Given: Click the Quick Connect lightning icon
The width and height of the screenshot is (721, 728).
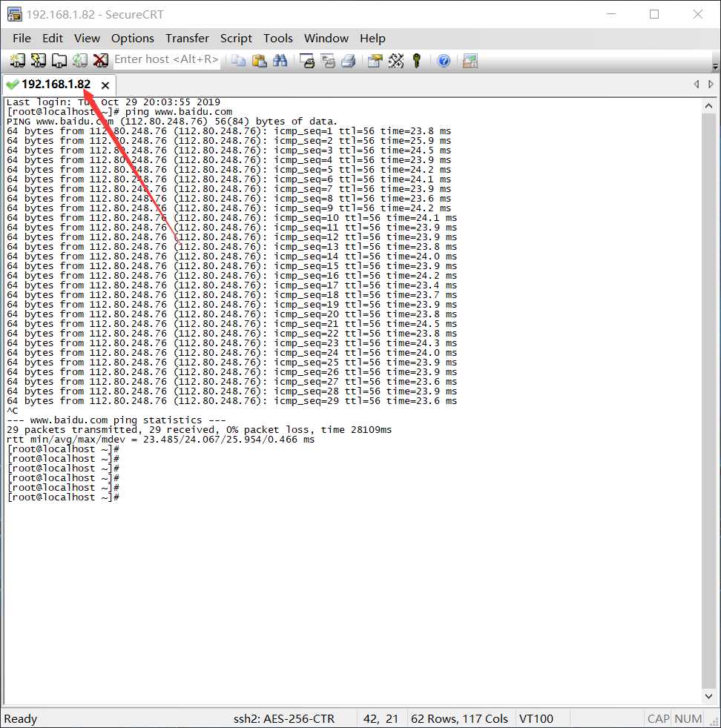Looking at the screenshot, I should tap(38, 60).
